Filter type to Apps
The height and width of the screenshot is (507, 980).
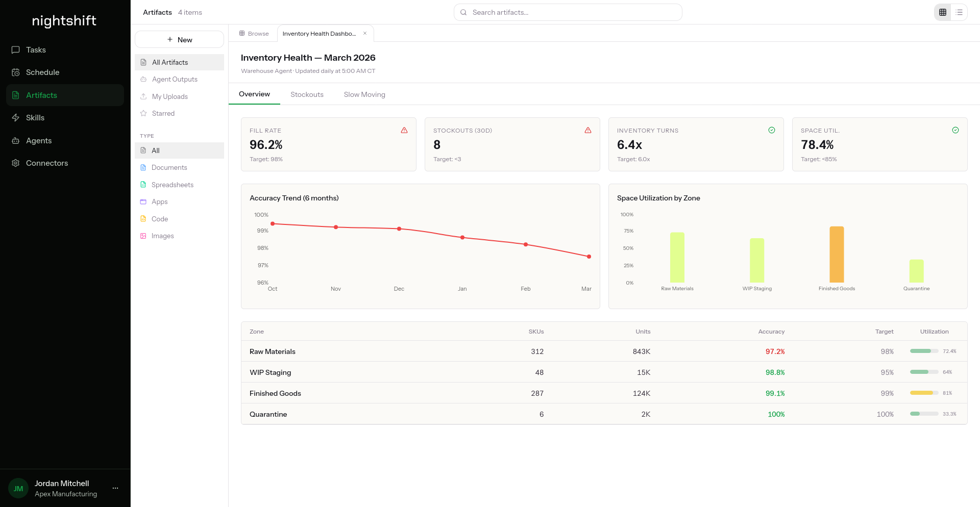point(179,201)
